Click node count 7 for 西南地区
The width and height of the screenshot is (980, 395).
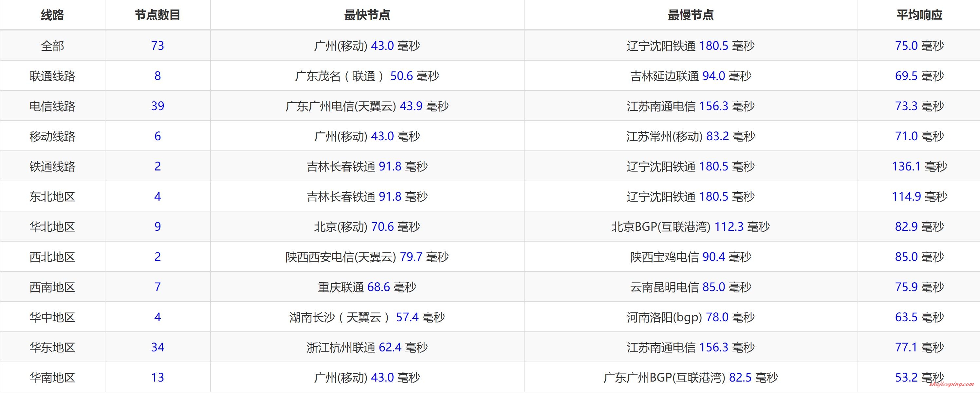157,287
